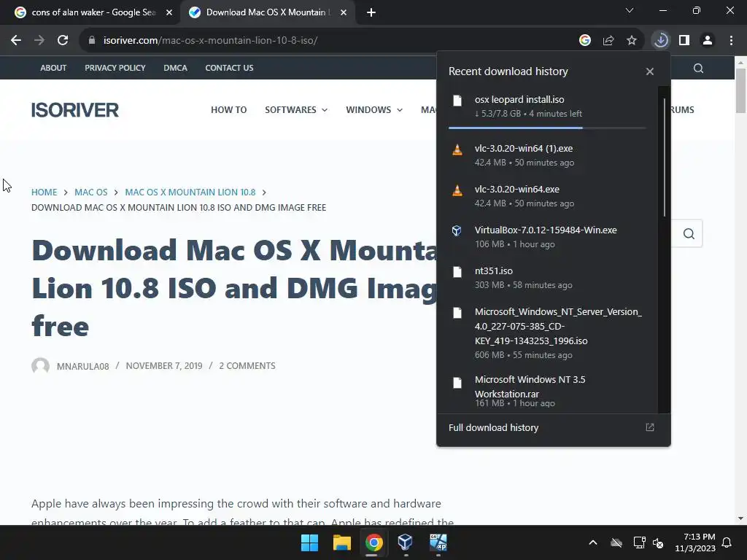
Task: Open VirtualBox-7.0.12-159484-Win.exe download
Action: click(x=547, y=237)
